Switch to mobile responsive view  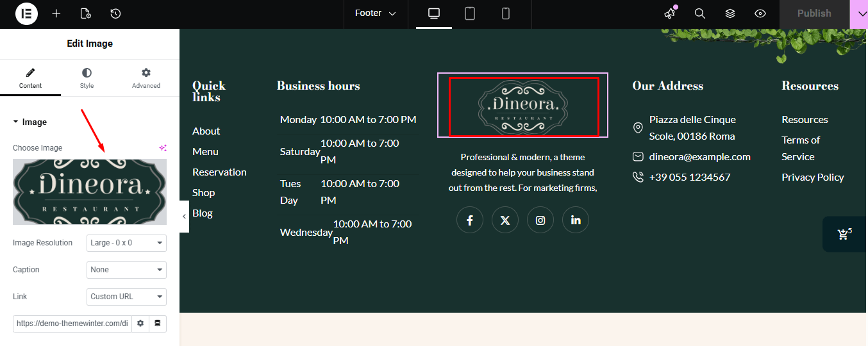coord(506,13)
